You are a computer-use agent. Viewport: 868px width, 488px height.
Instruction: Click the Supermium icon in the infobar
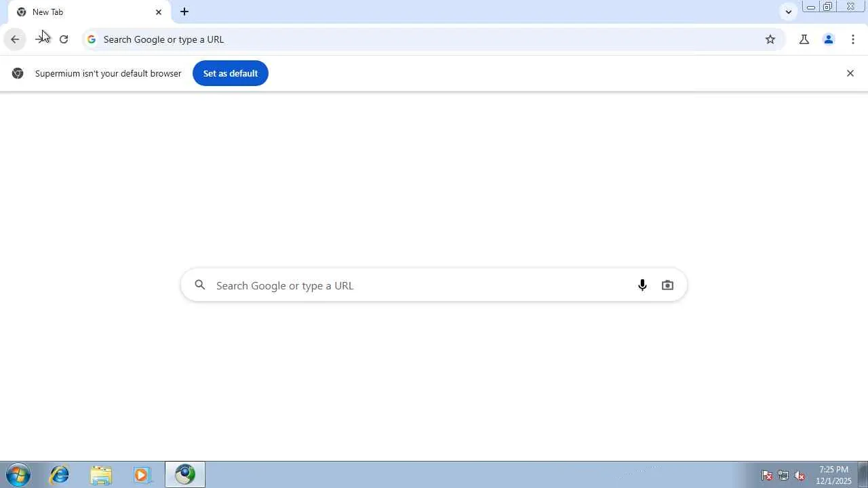point(18,73)
